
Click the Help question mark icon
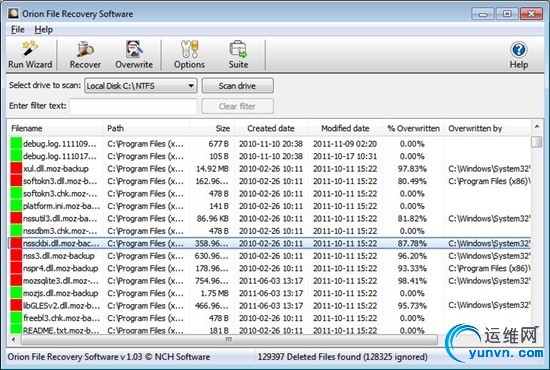(518, 49)
